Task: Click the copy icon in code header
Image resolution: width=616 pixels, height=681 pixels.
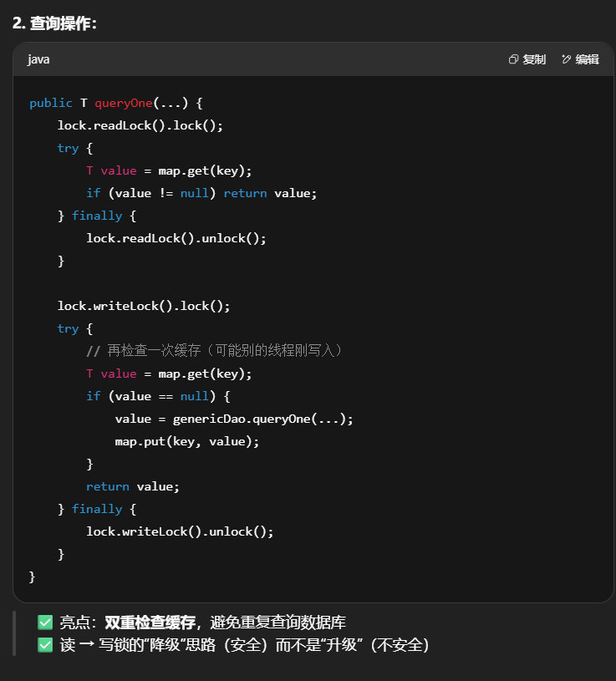Action: pyautogui.click(x=513, y=59)
